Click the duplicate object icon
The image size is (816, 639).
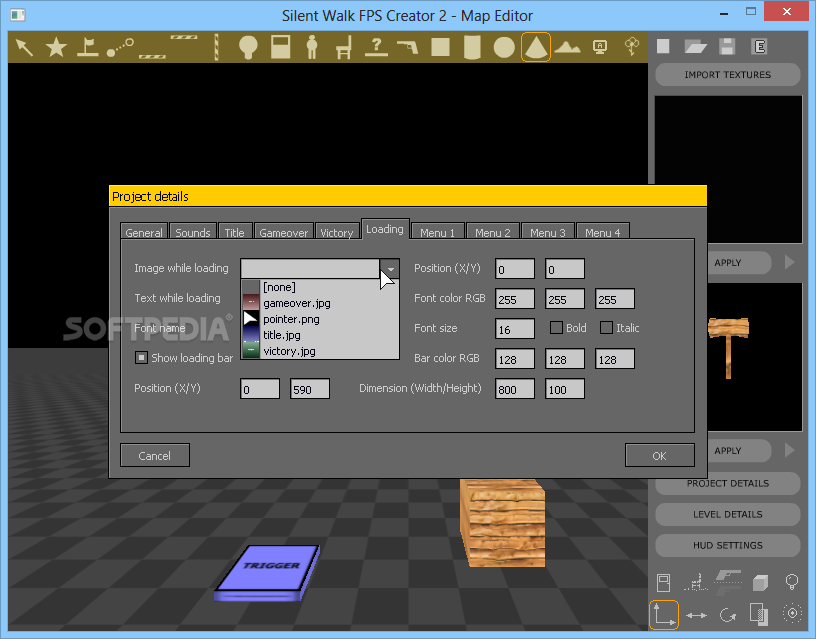pos(759,615)
